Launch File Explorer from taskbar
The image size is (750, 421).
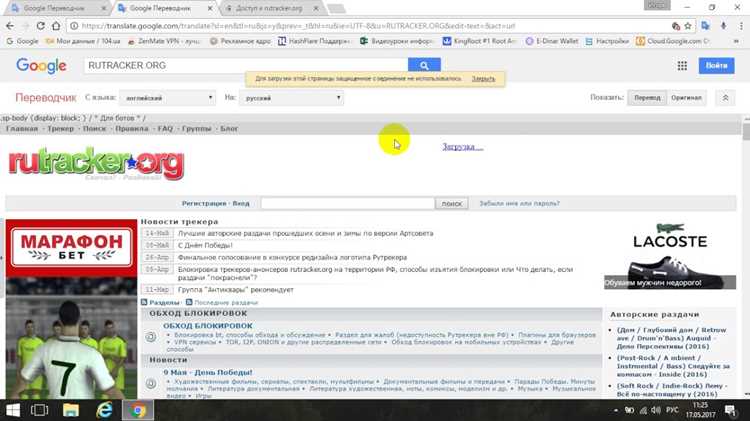pos(71,410)
